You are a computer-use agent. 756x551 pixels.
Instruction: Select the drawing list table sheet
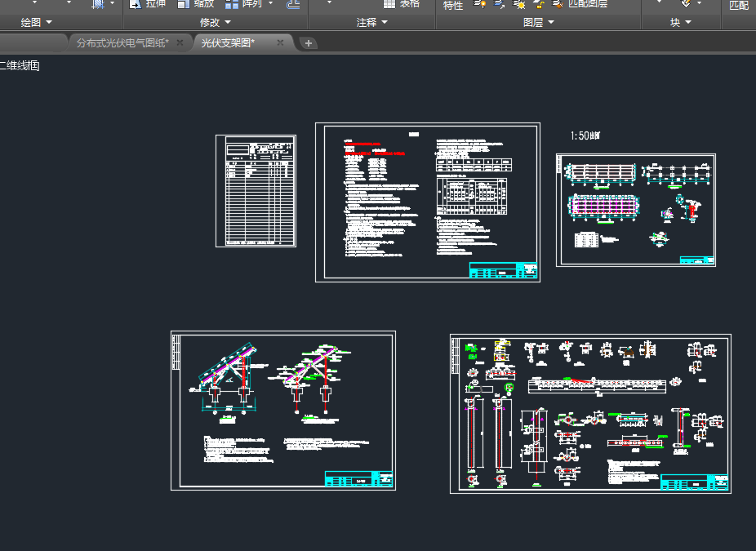pyautogui.click(x=256, y=191)
